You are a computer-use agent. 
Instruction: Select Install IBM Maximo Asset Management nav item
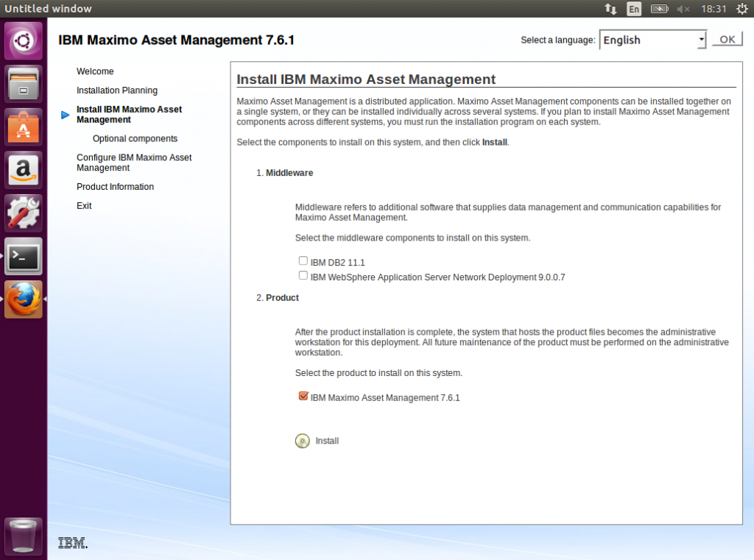click(x=129, y=114)
